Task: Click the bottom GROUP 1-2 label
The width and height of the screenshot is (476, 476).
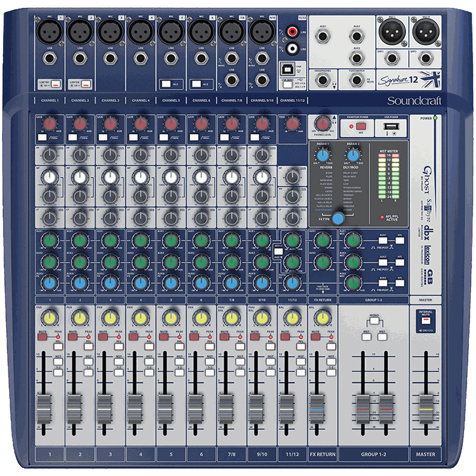Action: point(374,454)
